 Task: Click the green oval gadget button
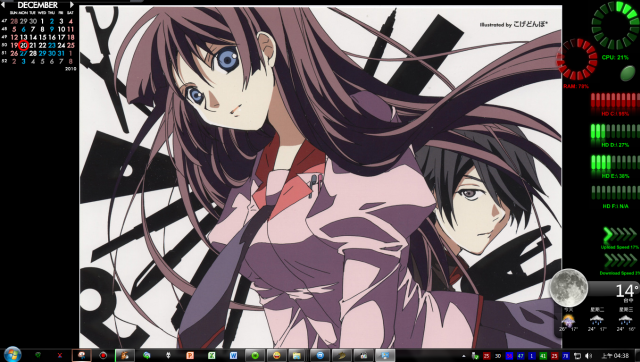628,74
